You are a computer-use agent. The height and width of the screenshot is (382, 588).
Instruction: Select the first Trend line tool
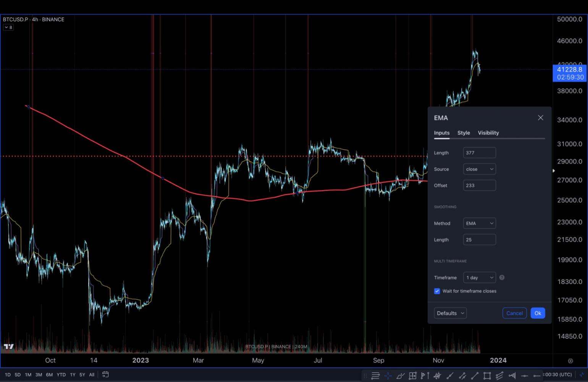(450, 376)
